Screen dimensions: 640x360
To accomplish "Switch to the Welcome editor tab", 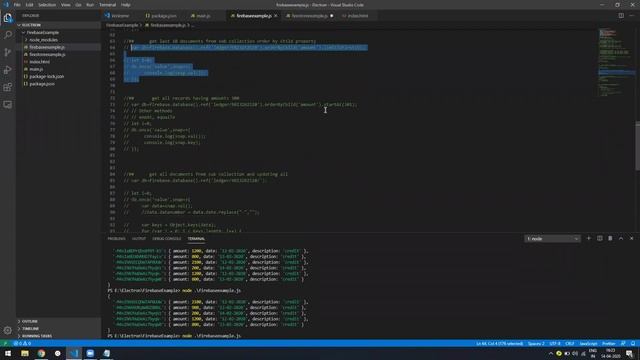I will pyautogui.click(x=120, y=16).
